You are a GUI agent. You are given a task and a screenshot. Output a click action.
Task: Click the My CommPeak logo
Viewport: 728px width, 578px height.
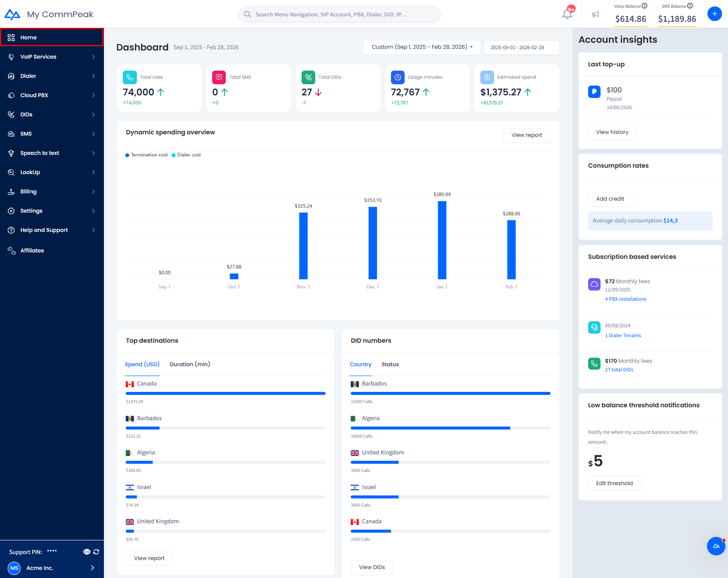tap(49, 14)
